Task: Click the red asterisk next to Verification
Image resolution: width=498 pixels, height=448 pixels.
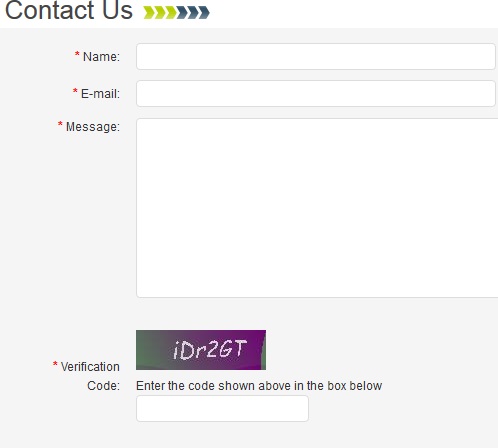Action: point(55,364)
